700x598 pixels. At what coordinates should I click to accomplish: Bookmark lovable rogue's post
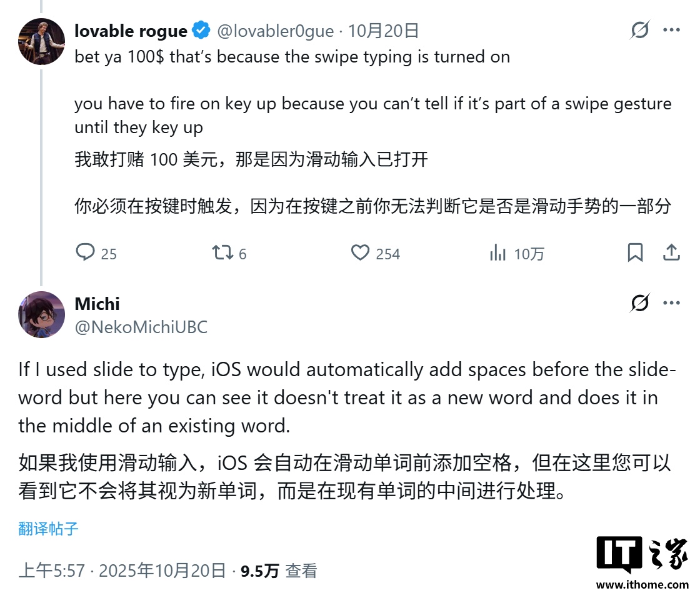(x=635, y=252)
